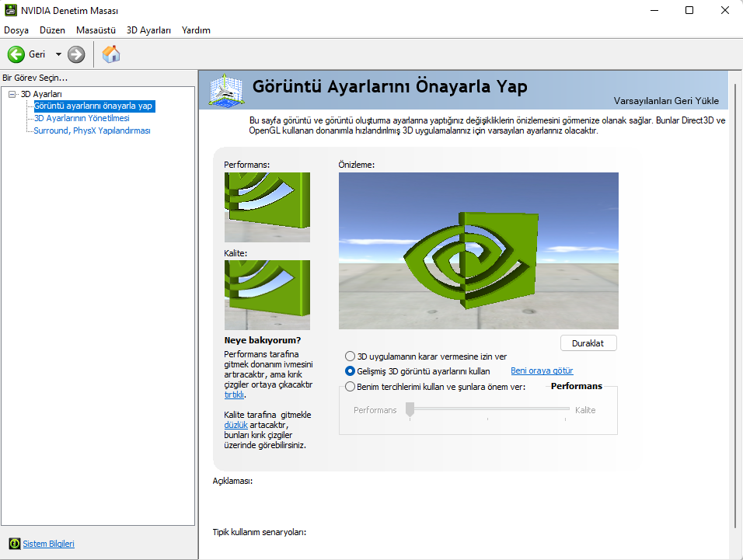Click the 3D settings header icon beside page title
The width and height of the screenshot is (743, 560).
(x=226, y=90)
